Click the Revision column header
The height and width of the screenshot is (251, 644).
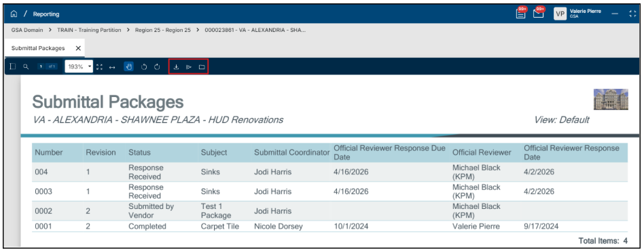pyautogui.click(x=101, y=153)
